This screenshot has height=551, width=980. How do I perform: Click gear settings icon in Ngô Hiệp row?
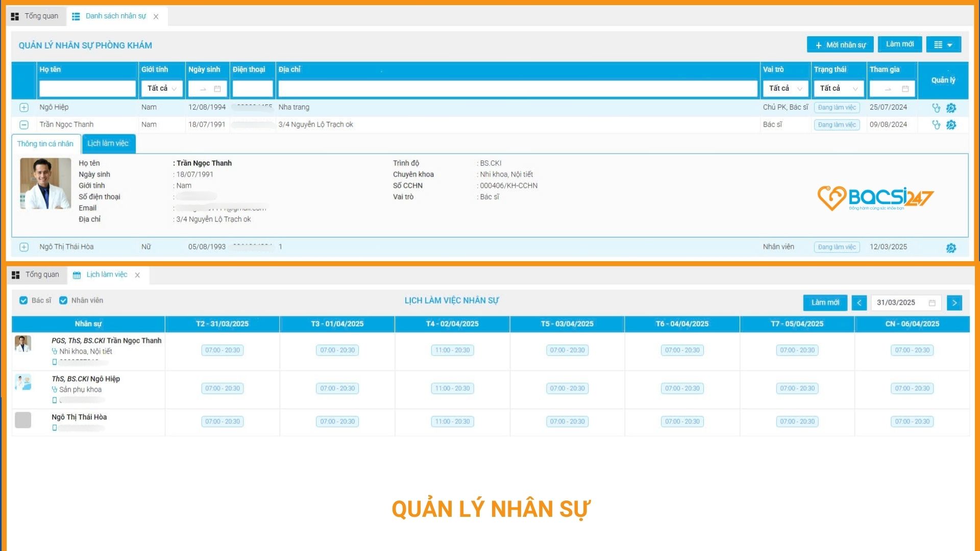click(951, 108)
